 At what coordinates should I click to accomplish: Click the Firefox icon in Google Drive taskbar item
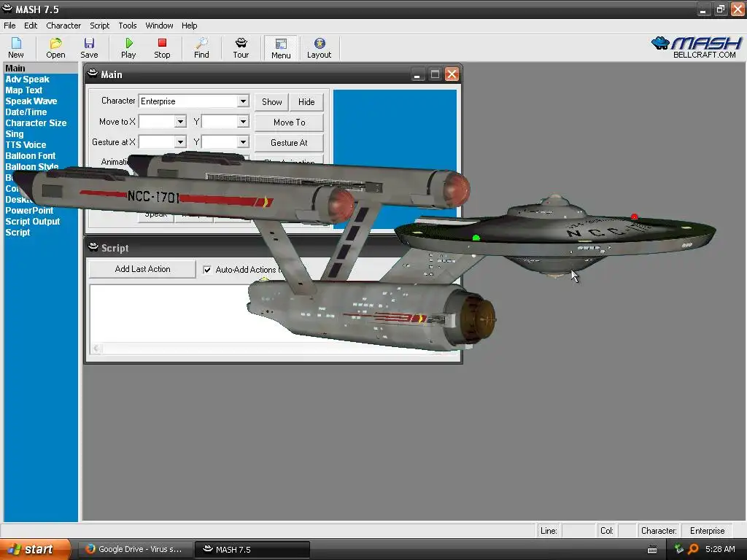[90, 548]
